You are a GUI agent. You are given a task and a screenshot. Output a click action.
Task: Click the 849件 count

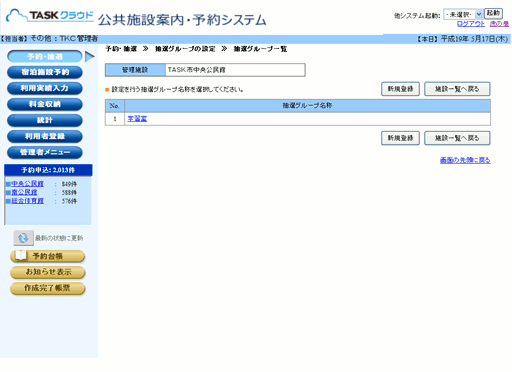[x=69, y=184]
